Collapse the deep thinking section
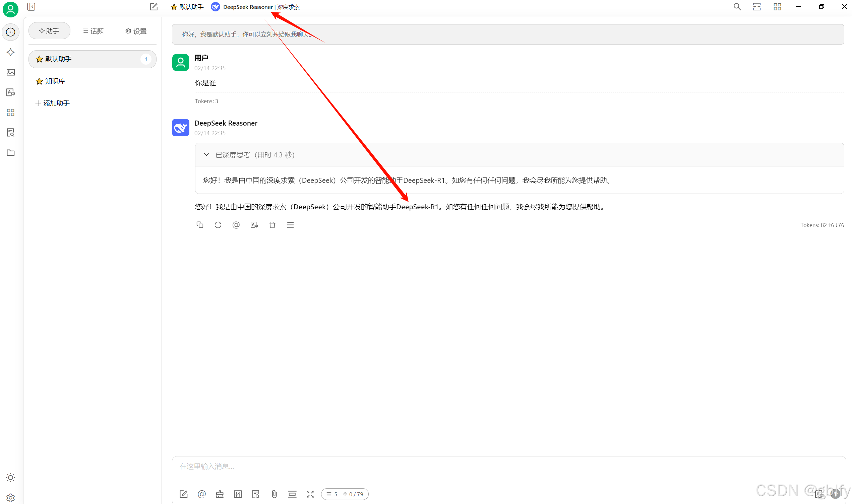This screenshot has height=504, width=852. pos(206,155)
